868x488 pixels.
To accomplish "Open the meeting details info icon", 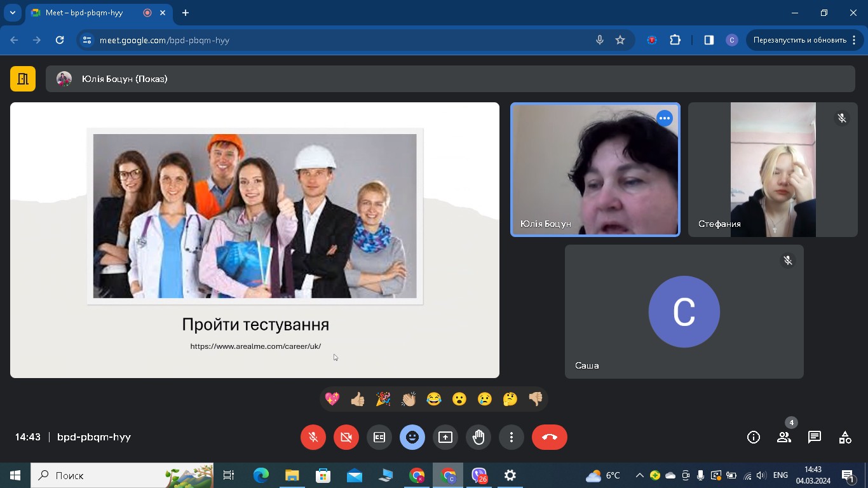I will [754, 437].
